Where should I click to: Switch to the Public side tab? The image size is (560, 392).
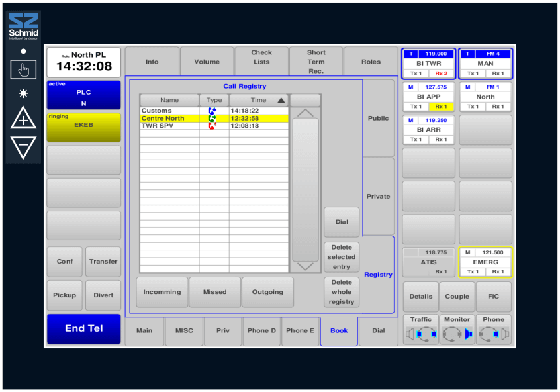(x=378, y=119)
